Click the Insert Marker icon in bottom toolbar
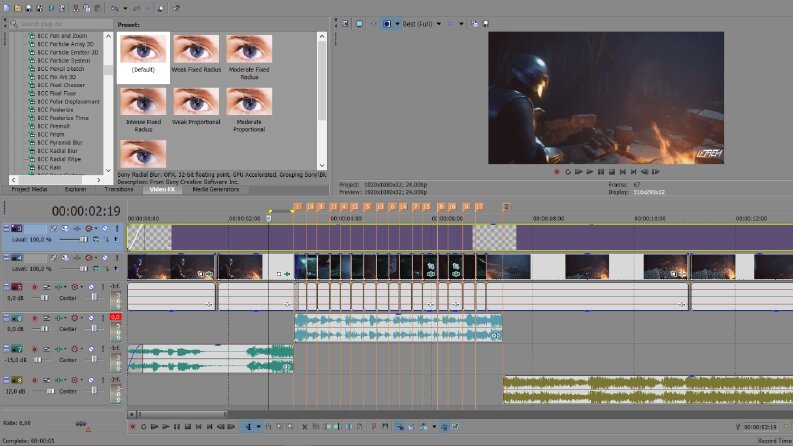The width and height of the screenshot is (793, 446). tap(374, 427)
